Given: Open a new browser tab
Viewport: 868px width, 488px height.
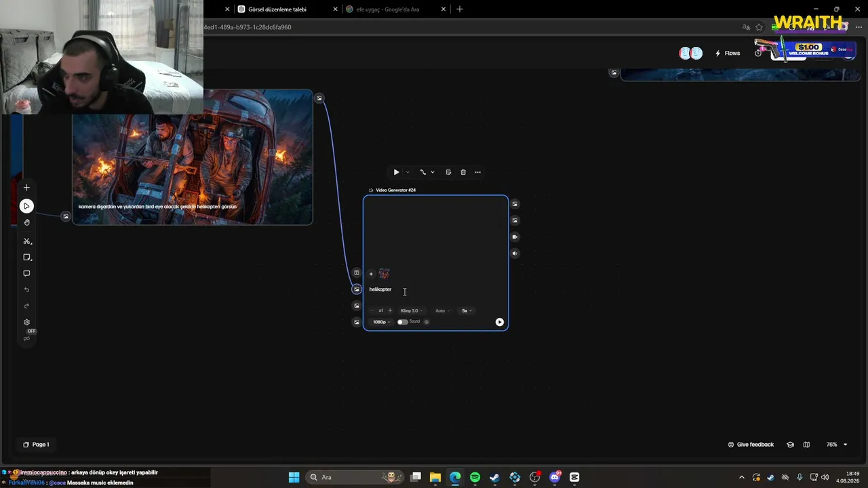Looking at the screenshot, I should 460,9.
